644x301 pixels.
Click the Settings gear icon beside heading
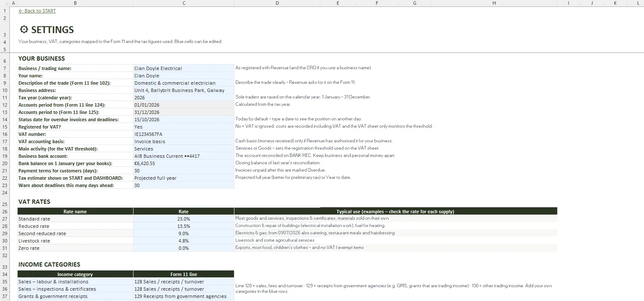point(24,29)
